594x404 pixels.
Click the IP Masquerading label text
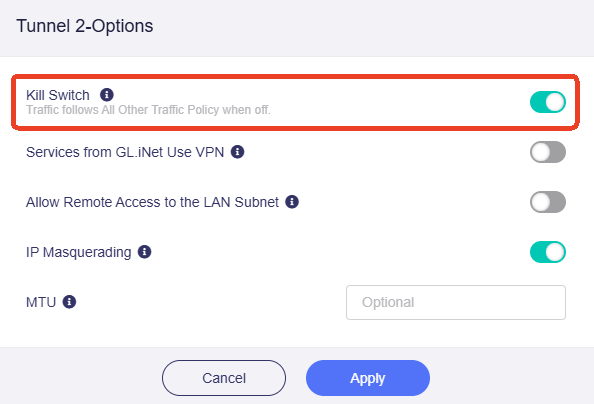78,252
